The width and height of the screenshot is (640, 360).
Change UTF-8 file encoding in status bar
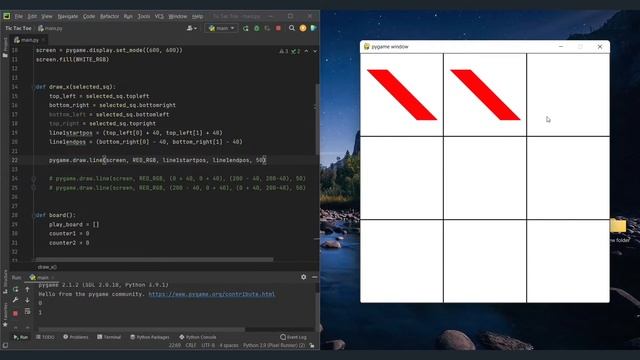pos(208,345)
